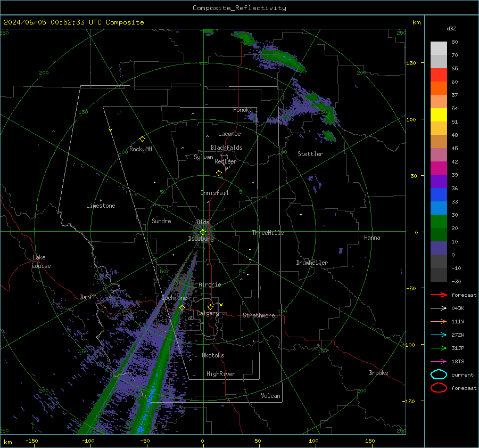Pick the purple 39 dBZ swatch
This screenshot has height=448, width=479.
(x=439, y=181)
